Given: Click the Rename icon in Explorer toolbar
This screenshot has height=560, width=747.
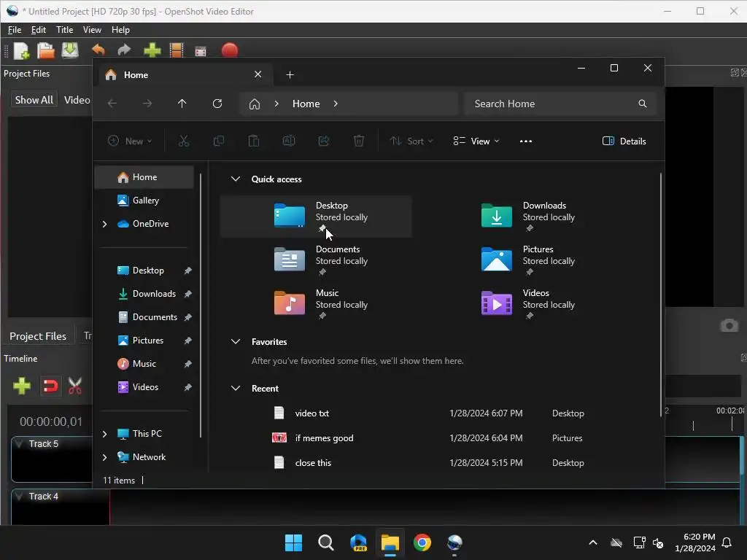Looking at the screenshot, I should [x=289, y=141].
